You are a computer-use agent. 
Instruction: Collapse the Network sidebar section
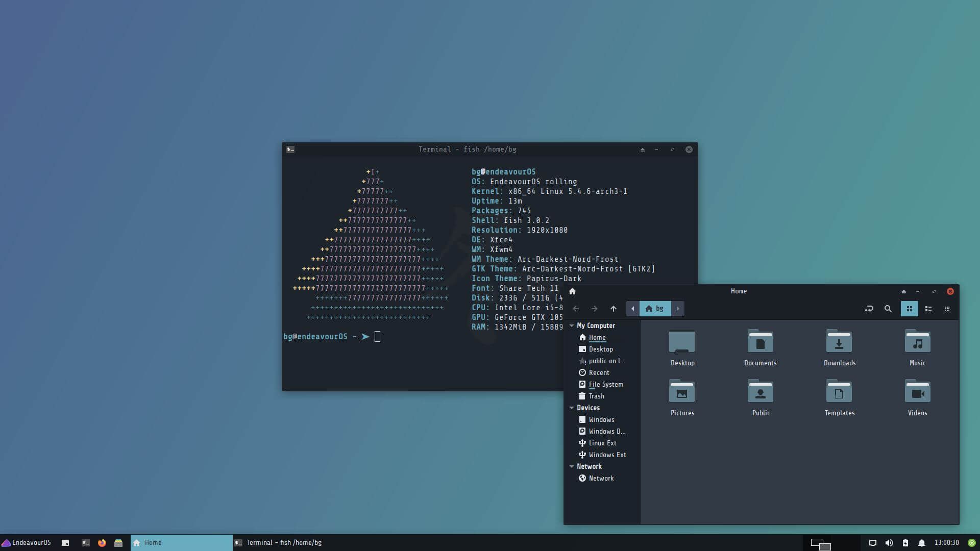pos(572,466)
